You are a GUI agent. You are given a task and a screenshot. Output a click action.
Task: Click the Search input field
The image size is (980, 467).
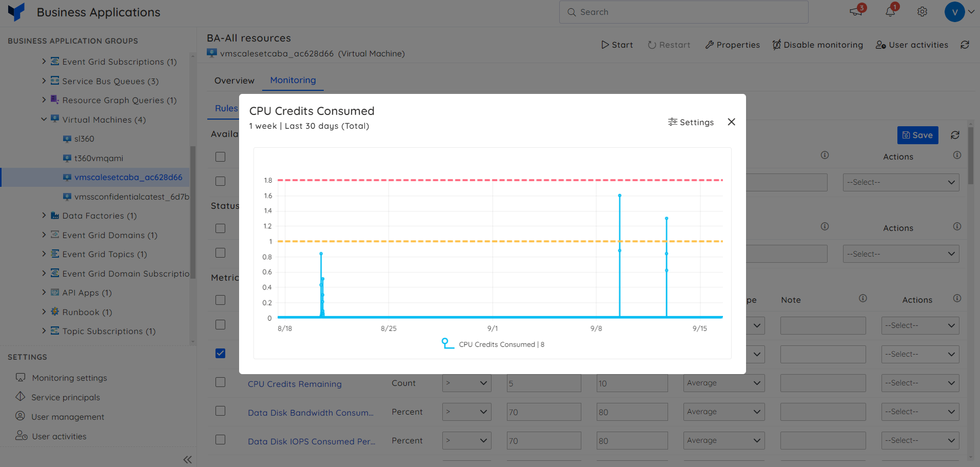coord(683,12)
